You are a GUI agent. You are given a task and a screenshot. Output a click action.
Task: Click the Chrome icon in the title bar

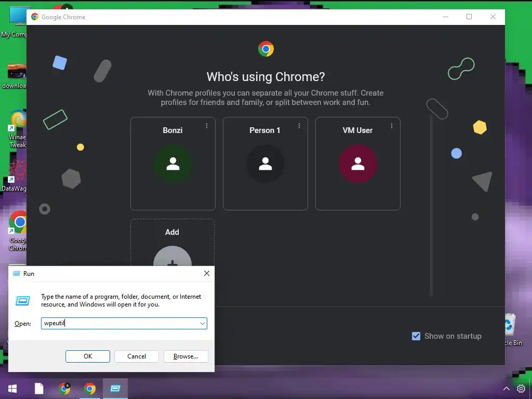click(35, 17)
